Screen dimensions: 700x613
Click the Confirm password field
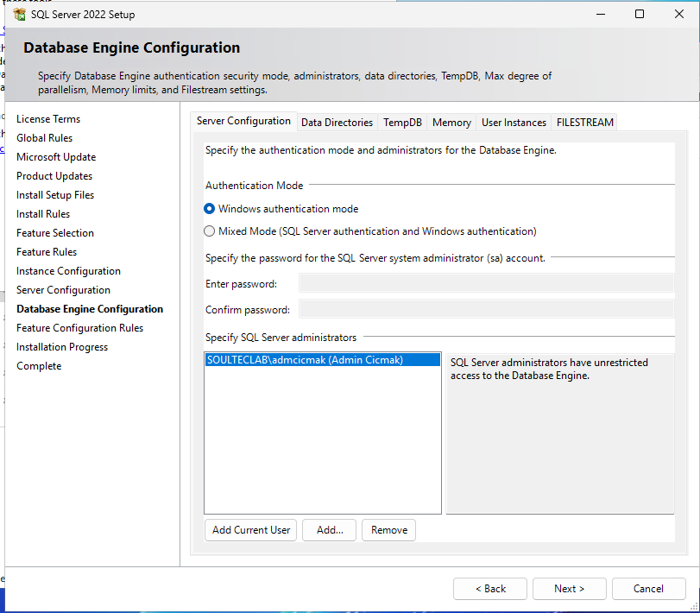tap(486, 309)
